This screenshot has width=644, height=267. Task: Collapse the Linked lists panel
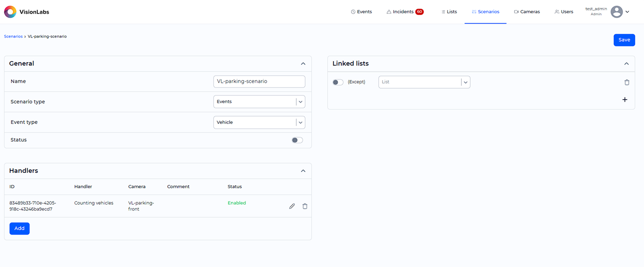tap(626, 64)
